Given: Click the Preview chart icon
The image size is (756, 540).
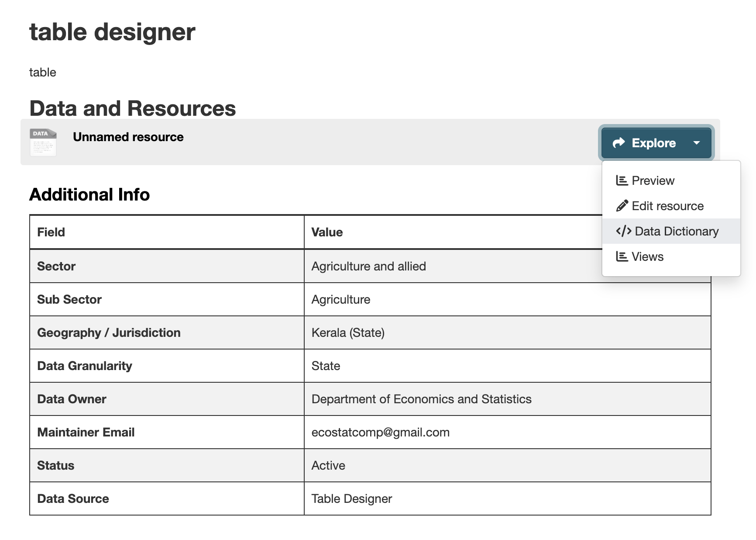Looking at the screenshot, I should tap(622, 180).
